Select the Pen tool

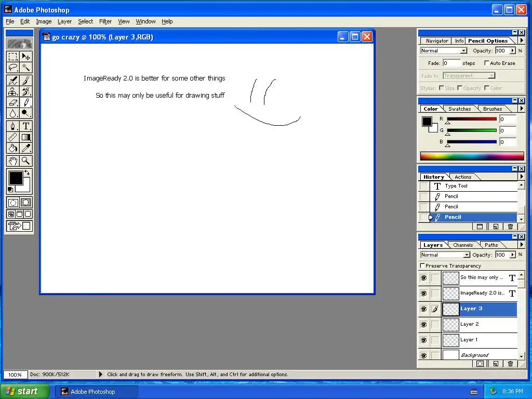(13, 126)
